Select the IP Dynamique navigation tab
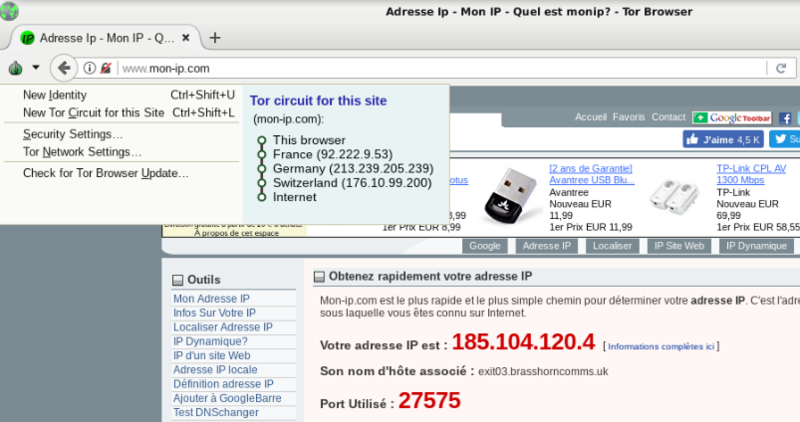 tap(756, 246)
